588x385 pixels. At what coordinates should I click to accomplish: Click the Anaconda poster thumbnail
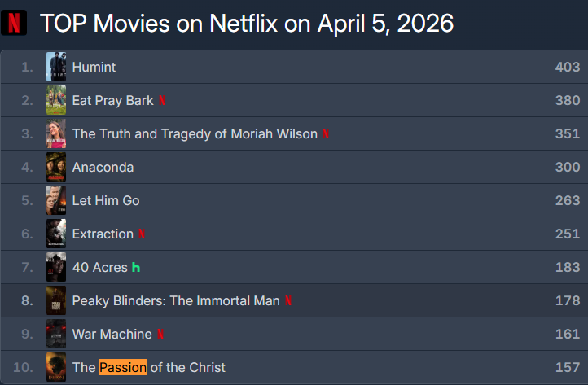56,167
